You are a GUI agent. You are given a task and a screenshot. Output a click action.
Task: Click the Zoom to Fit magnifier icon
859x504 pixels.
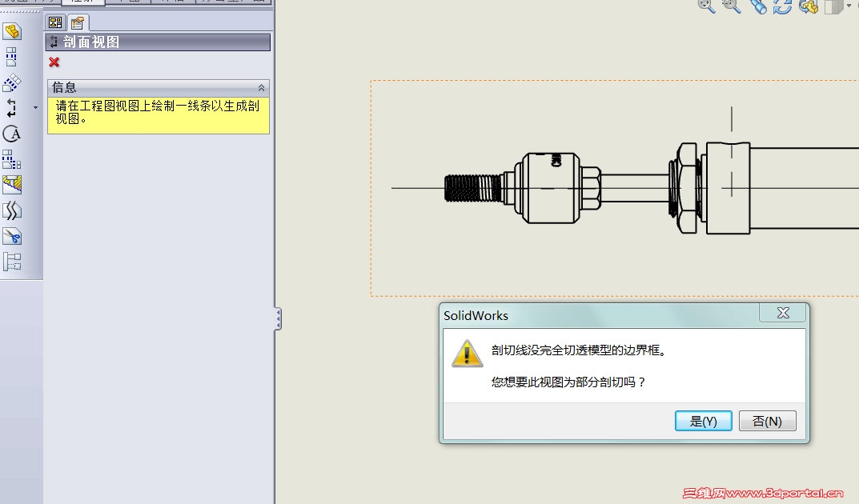tap(706, 6)
